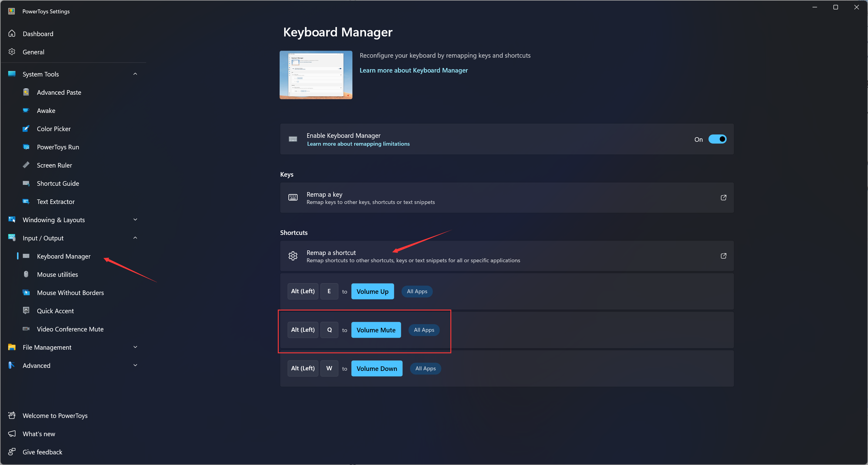Click the Video Conference Mute camera icon

26,329
